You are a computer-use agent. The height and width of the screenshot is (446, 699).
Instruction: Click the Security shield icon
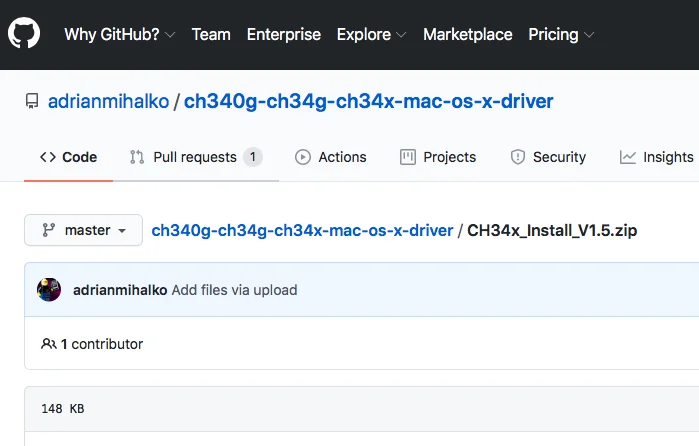coord(518,157)
